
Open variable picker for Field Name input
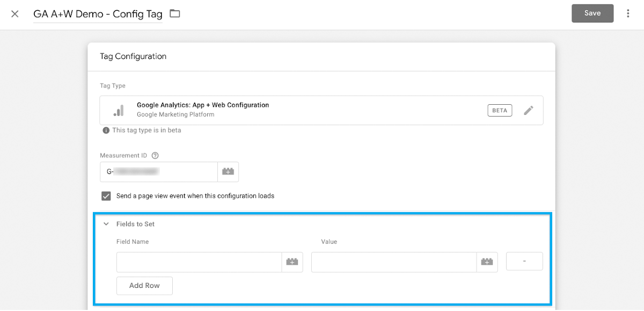point(292,262)
